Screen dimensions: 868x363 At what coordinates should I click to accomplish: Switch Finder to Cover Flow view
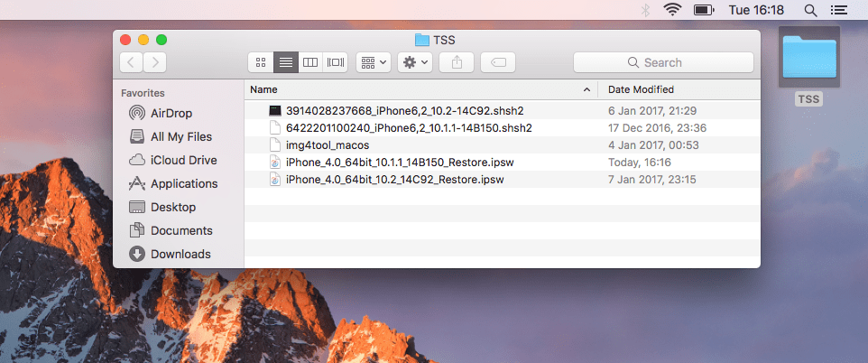click(336, 62)
